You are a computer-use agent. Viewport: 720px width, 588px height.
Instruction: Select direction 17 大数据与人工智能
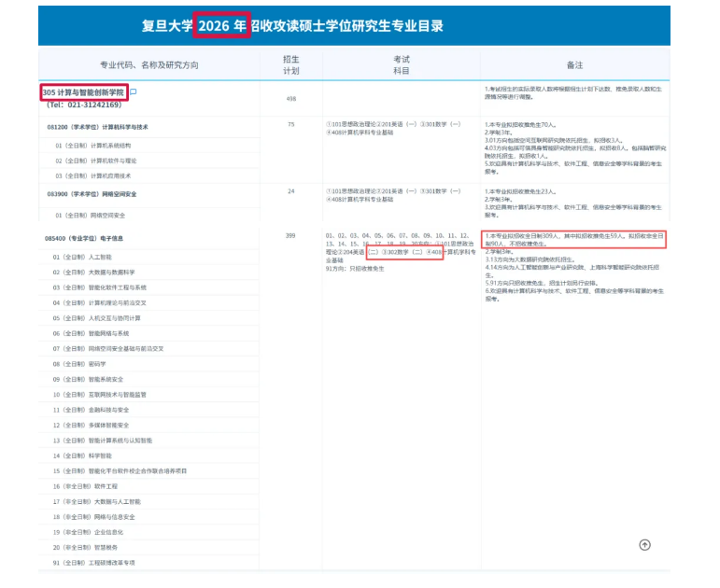(x=96, y=502)
